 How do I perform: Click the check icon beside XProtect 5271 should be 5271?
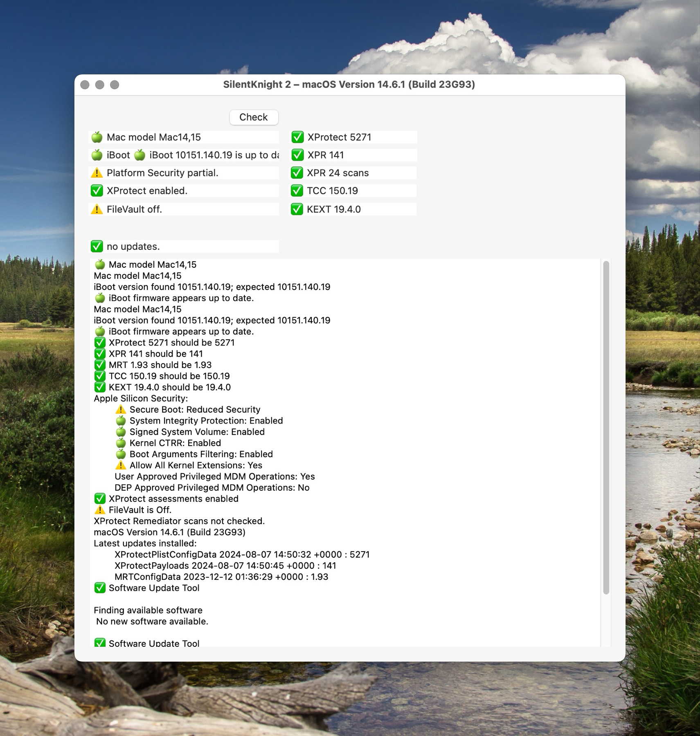[100, 343]
